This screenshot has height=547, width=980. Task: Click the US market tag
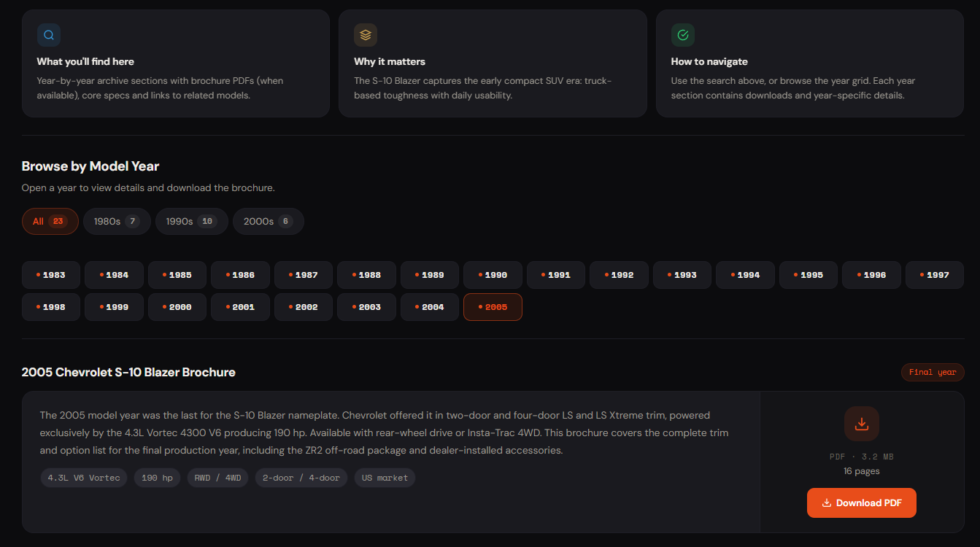coord(385,478)
